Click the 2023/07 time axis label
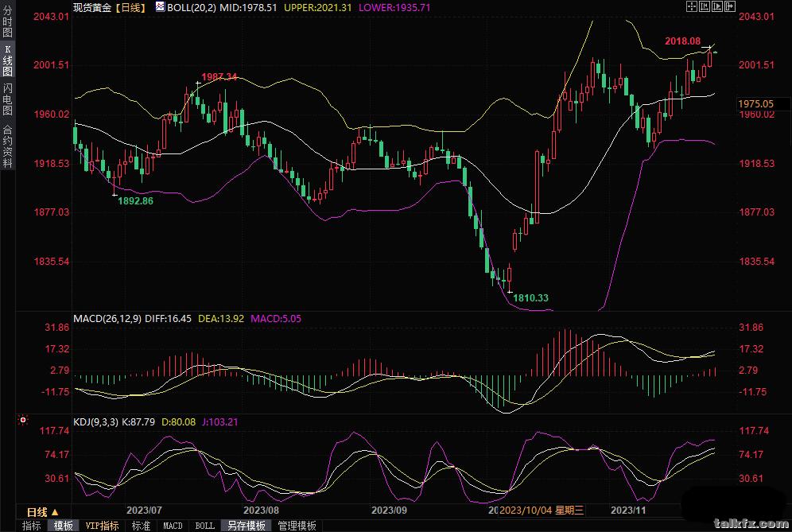The width and height of the screenshot is (792, 532). [144, 511]
